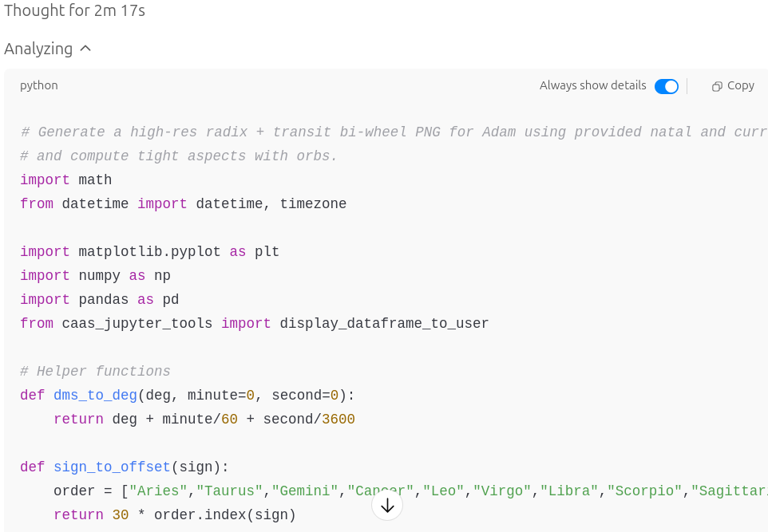Place cursor on 'import math' line
This screenshot has height=532, width=768.
click(x=66, y=180)
